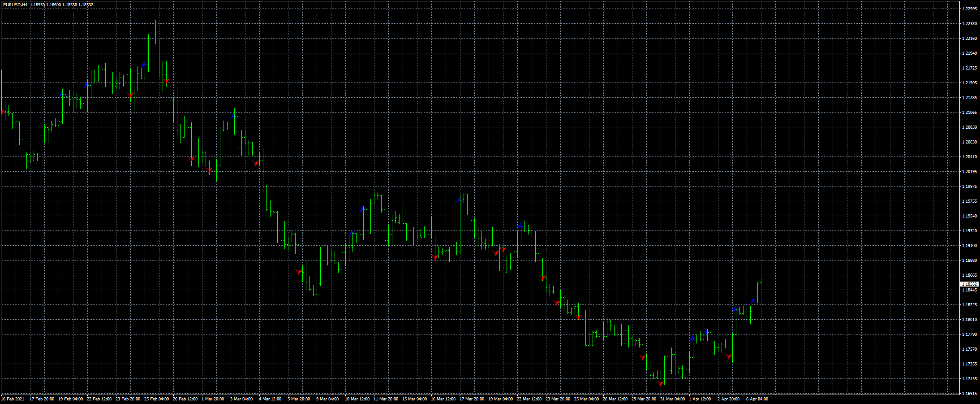
Task: Click the 16 Mar 12:00 time label
Action: pyautogui.click(x=443, y=399)
